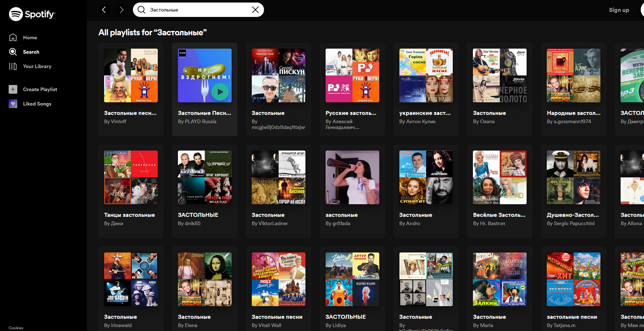The height and width of the screenshot is (331, 644).
Task: Open the playlist cover by ViktorLadner
Action: point(278,177)
